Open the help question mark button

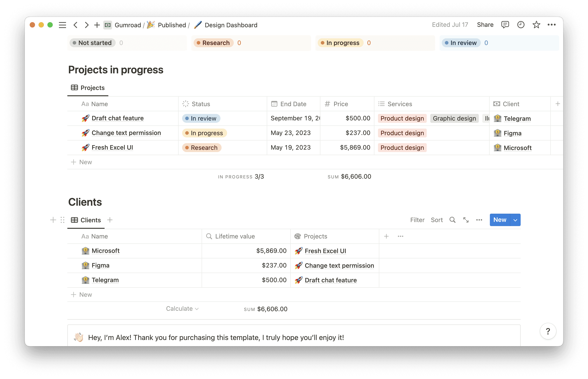(x=548, y=331)
